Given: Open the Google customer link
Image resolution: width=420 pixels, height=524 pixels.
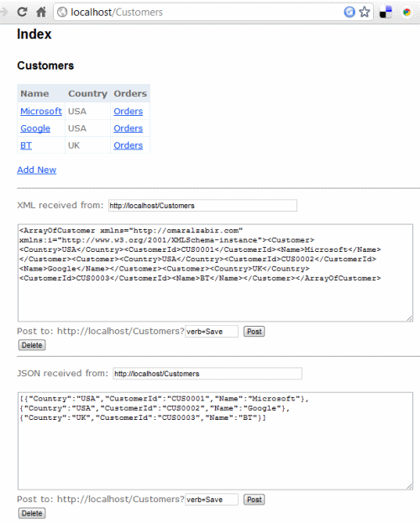Looking at the screenshot, I should click(x=35, y=128).
